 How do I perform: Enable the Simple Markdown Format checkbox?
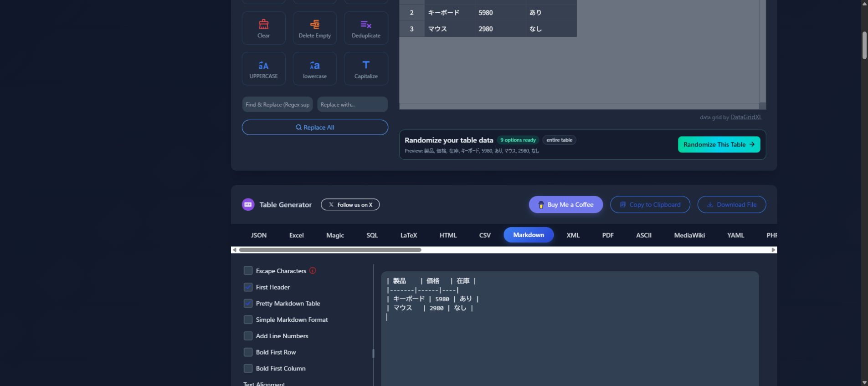pos(248,320)
